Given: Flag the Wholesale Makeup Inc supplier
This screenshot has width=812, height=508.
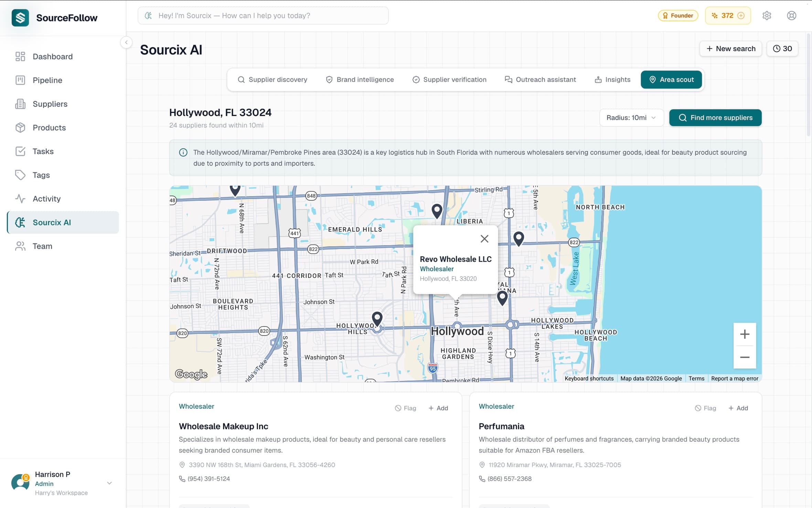Looking at the screenshot, I should point(405,408).
